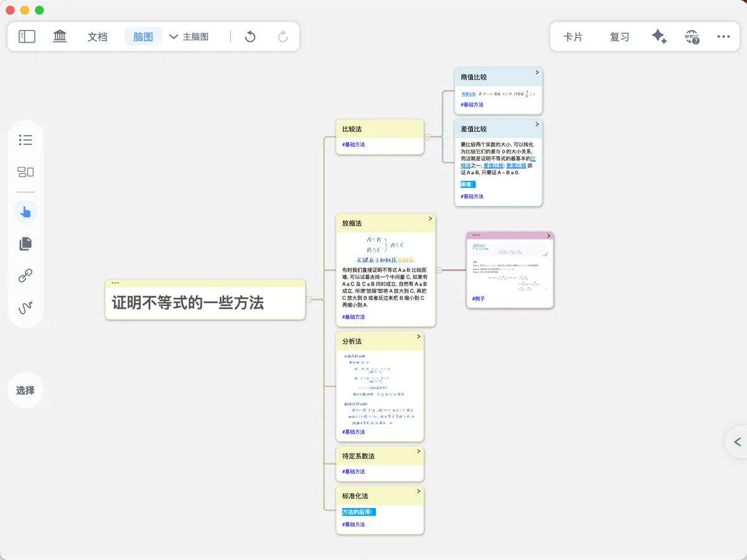
Task: Click #基础方法 tag in 商值比较 card
Action: pyautogui.click(x=472, y=105)
